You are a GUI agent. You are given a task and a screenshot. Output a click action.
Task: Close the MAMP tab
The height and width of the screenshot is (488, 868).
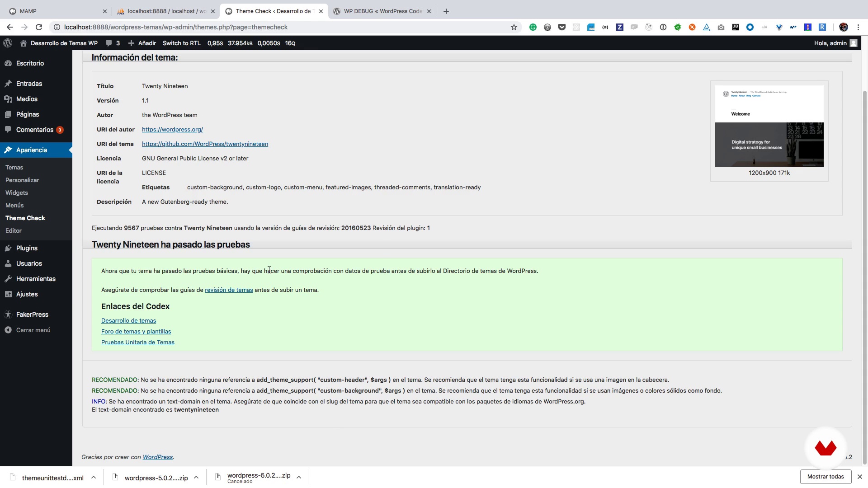105,11
